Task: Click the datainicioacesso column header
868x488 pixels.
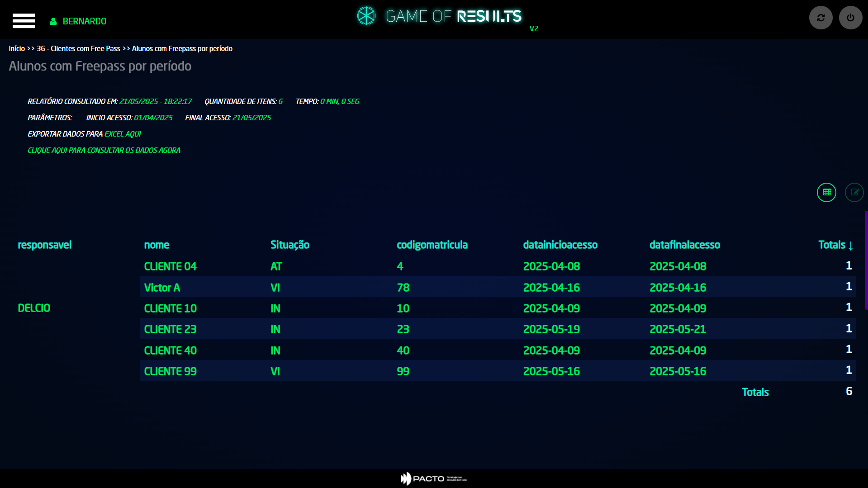Action: pyautogui.click(x=560, y=245)
